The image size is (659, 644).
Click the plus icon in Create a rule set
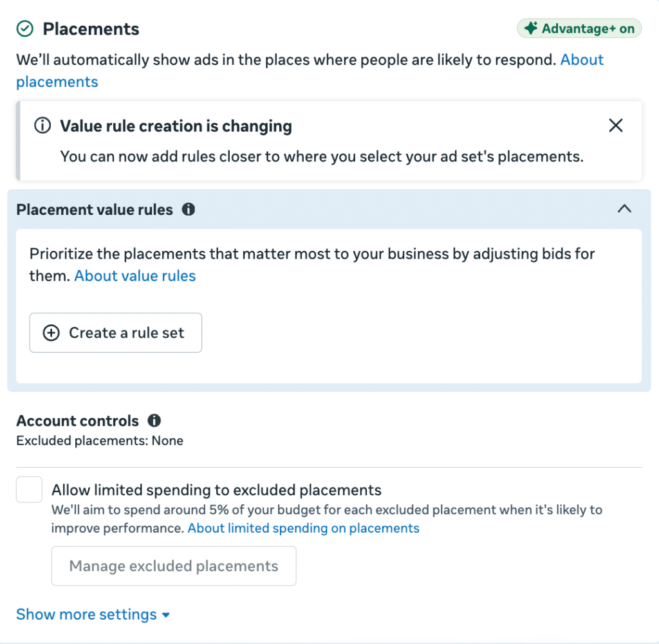click(51, 333)
